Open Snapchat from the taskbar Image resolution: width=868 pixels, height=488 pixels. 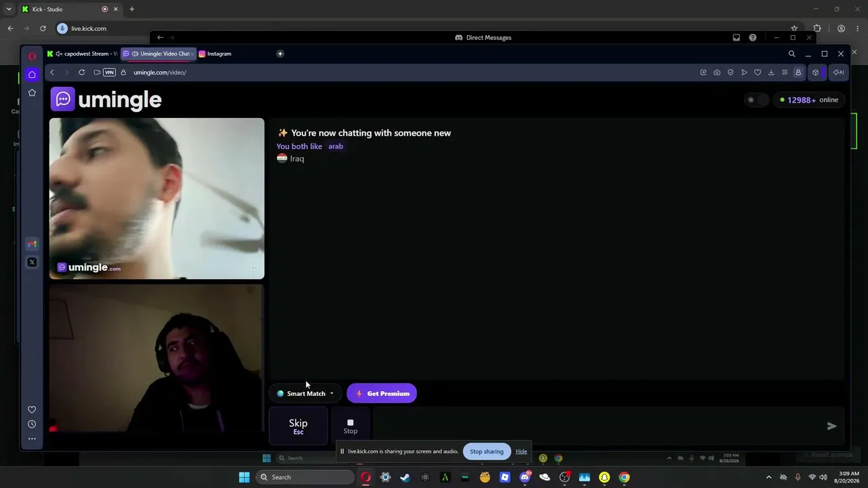click(604, 477)
